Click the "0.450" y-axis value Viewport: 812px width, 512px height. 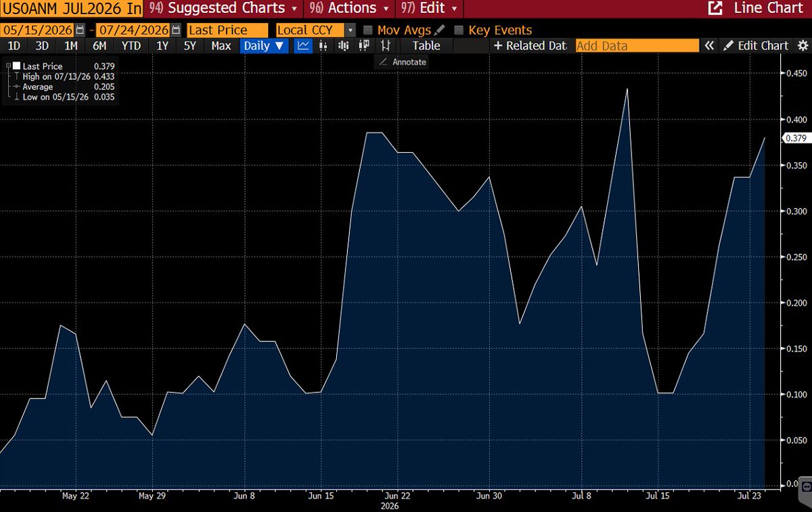(x=796, y=74)
